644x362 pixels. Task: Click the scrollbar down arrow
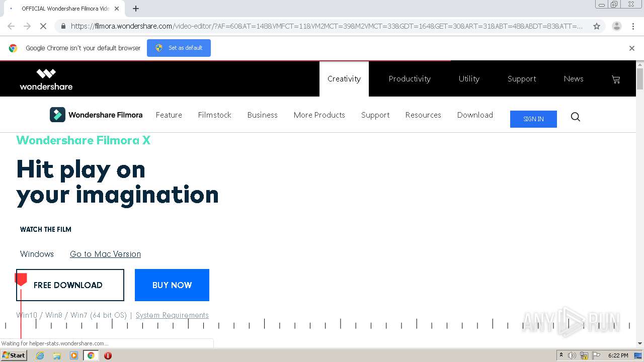(640, 343)
